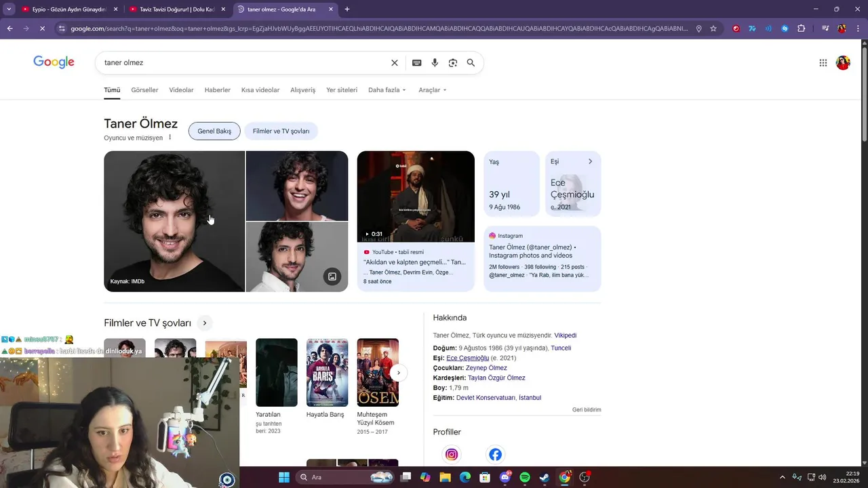The width and height of the screenshot is (868, 488).
Task: Open the on-screen keyboard input tool
Action: coord(417,62)
